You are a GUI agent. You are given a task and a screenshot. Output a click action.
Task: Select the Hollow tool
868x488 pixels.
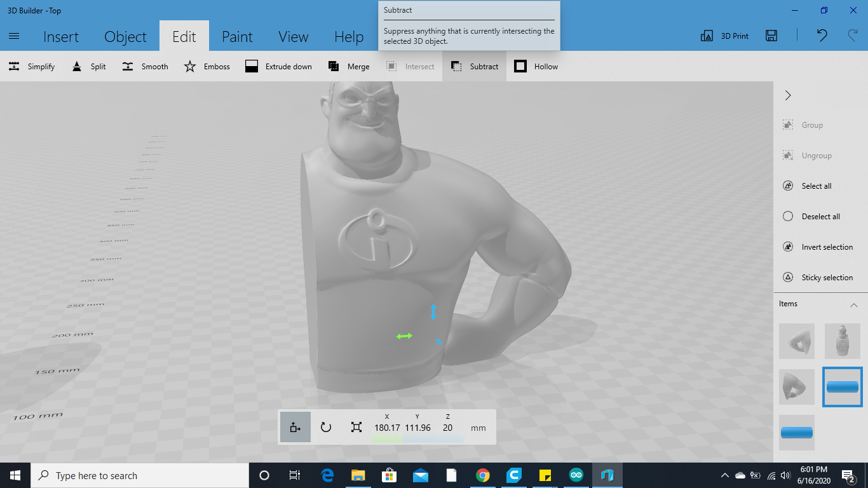point(536,66)
